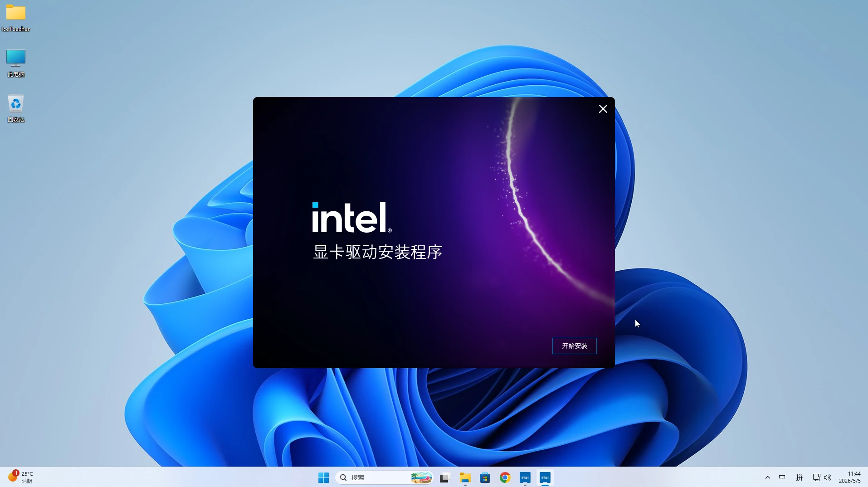Expand the hidden system tray icons
This screenshot has height=487, width=868.
(x=767, y=477)
